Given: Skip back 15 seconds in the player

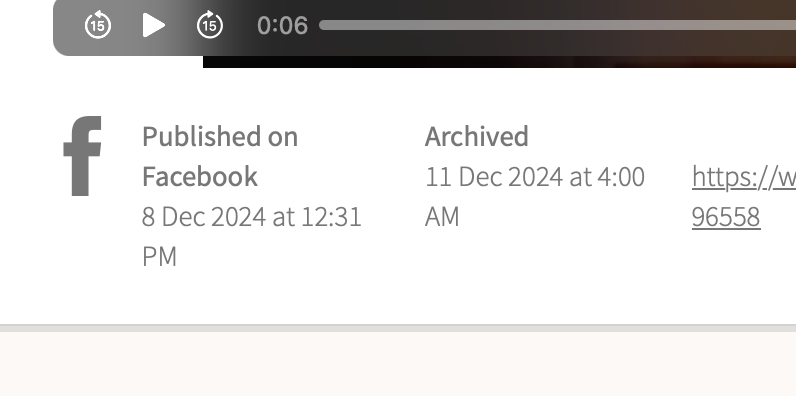Looking at the screenshot, I should 97,25.
